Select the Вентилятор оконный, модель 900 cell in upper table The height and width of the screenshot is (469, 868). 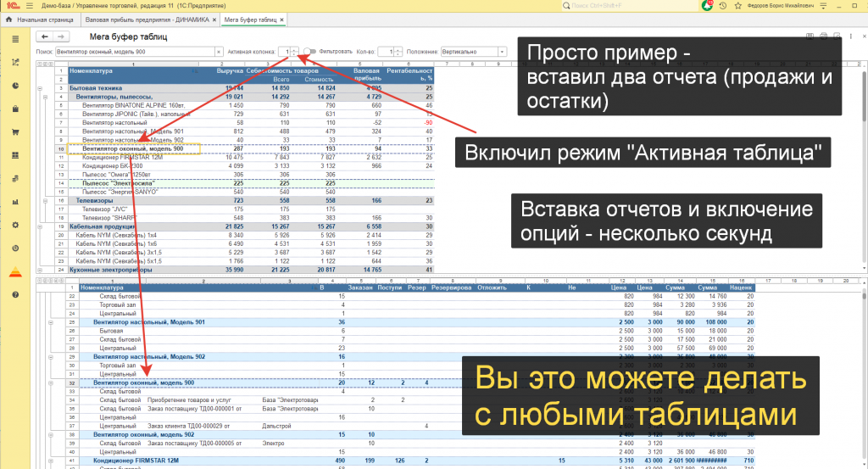coord(133,148)
